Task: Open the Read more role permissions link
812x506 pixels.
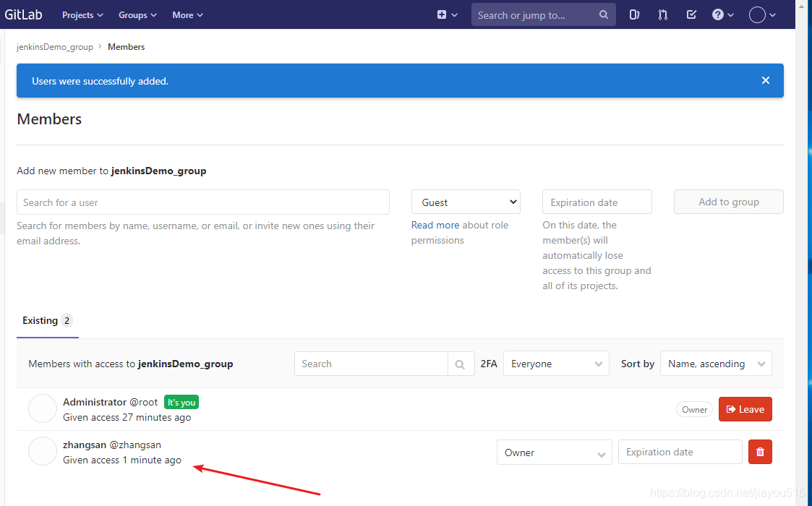Action: (x=435, y=225)
